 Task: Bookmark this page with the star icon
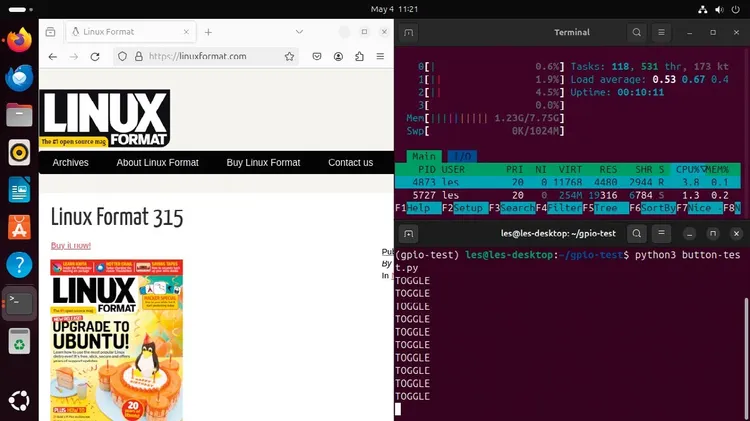(x=289, y=56)
